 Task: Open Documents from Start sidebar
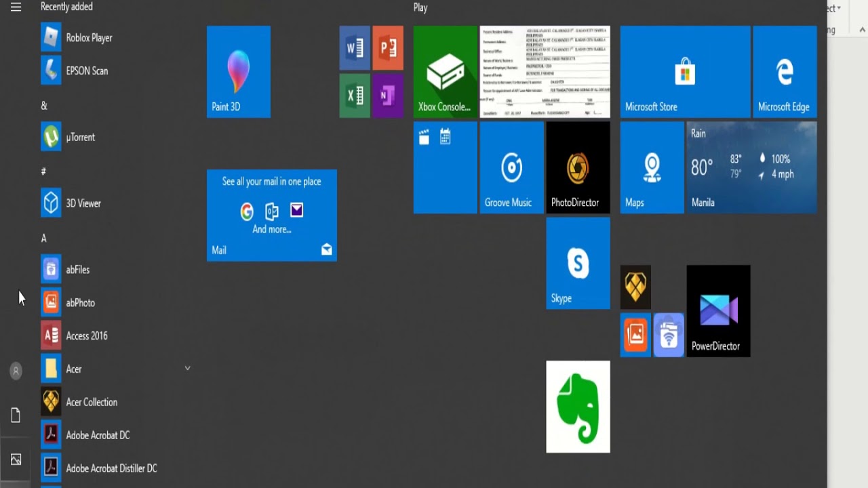16,415
